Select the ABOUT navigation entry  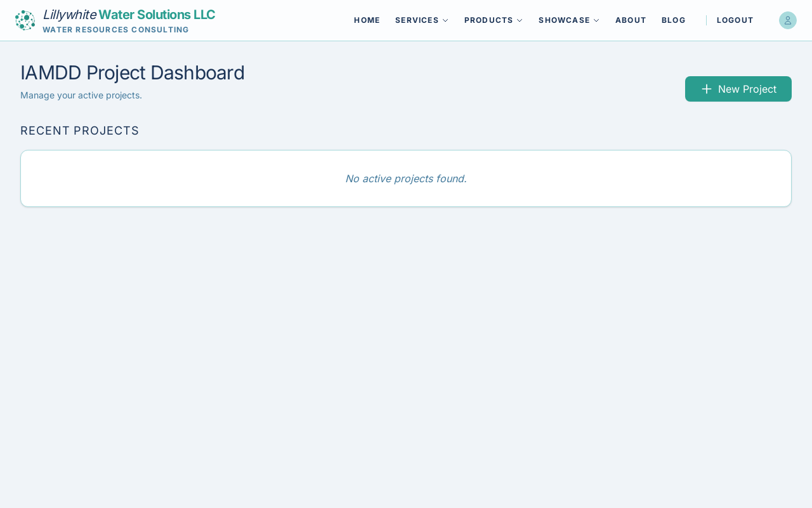point(631,19)
